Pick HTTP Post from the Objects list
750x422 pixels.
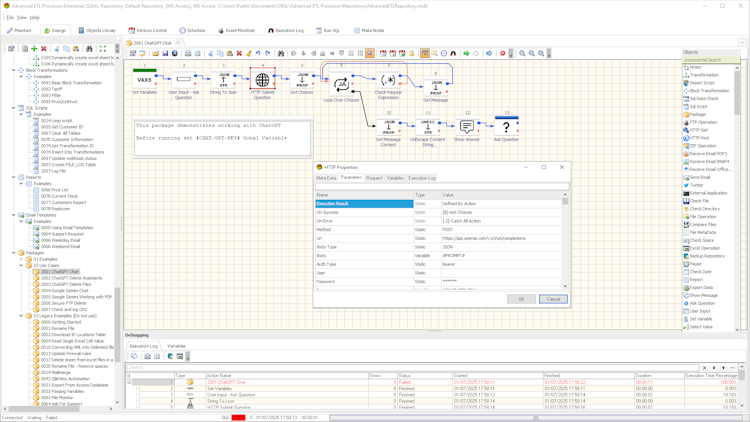coord(701,138)
